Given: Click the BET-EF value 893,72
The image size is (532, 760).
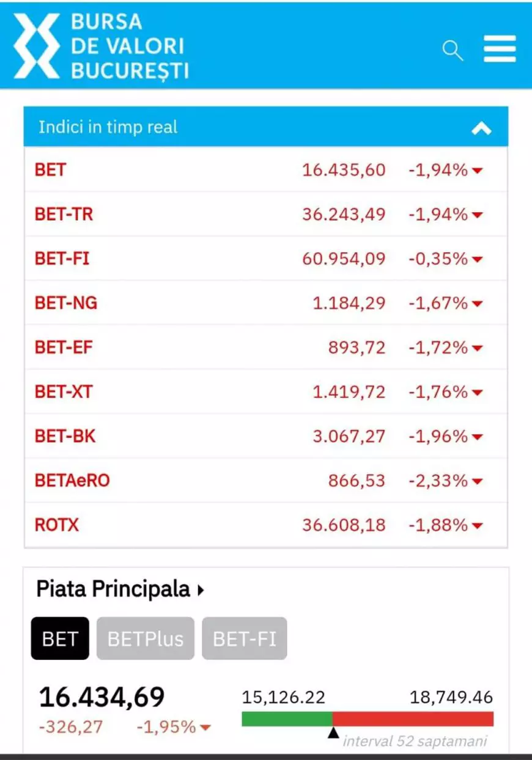Looking at the screenshot, I should (x=357, y=347).
